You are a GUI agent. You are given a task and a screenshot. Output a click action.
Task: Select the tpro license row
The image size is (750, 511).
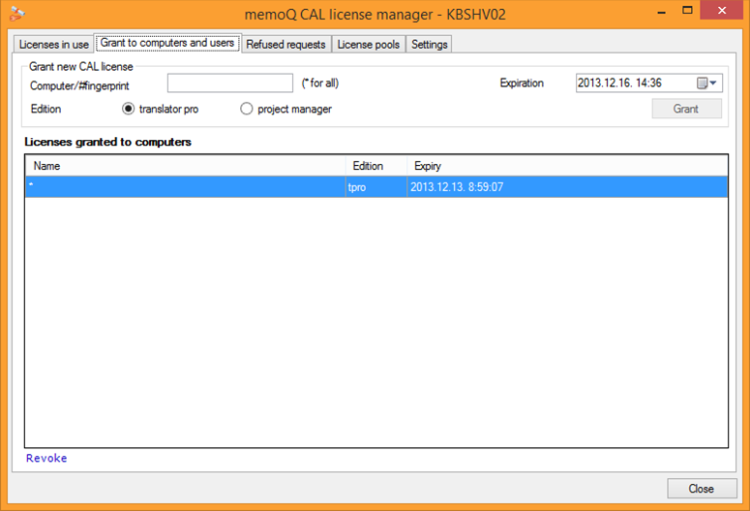376,187
